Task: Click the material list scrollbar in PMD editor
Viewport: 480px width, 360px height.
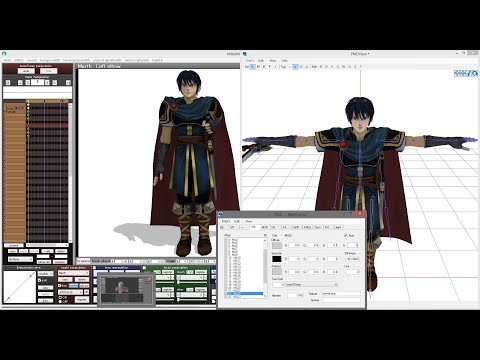Action: coord(265,268)
